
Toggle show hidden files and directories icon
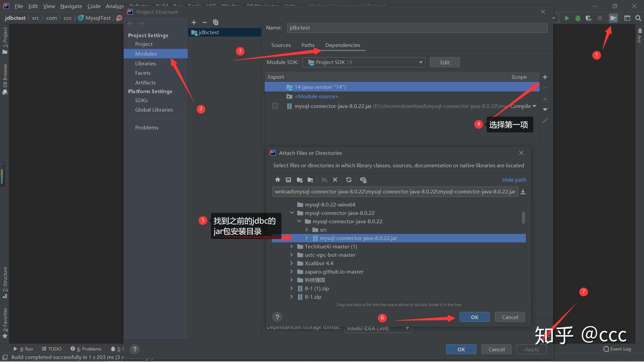pyautogui.click(x=363, y=180)
